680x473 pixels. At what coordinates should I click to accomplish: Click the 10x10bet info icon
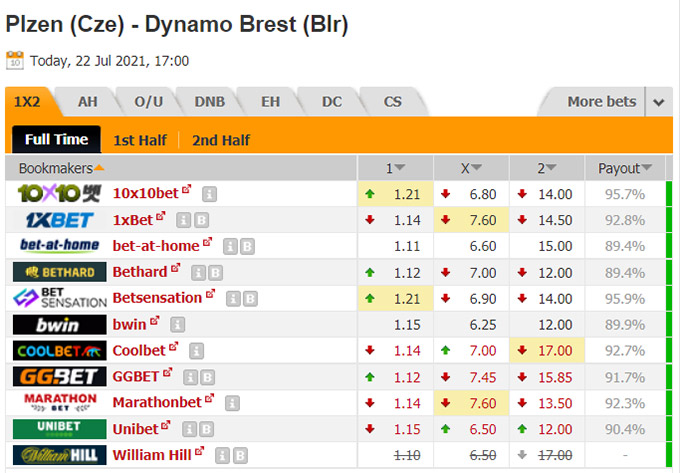pos(209,194)
